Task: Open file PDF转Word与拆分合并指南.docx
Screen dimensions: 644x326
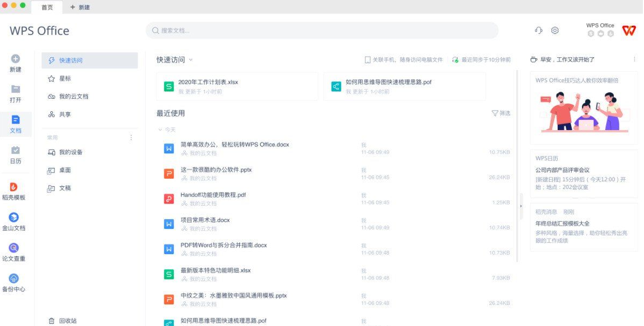Action: [223, 245]
